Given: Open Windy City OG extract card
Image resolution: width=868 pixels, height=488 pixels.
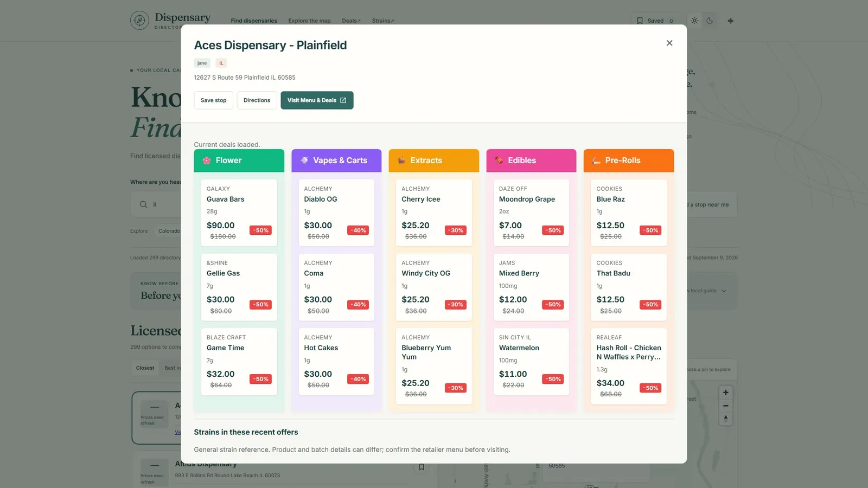Looking at the screenshot, I should tap(434, 287).
